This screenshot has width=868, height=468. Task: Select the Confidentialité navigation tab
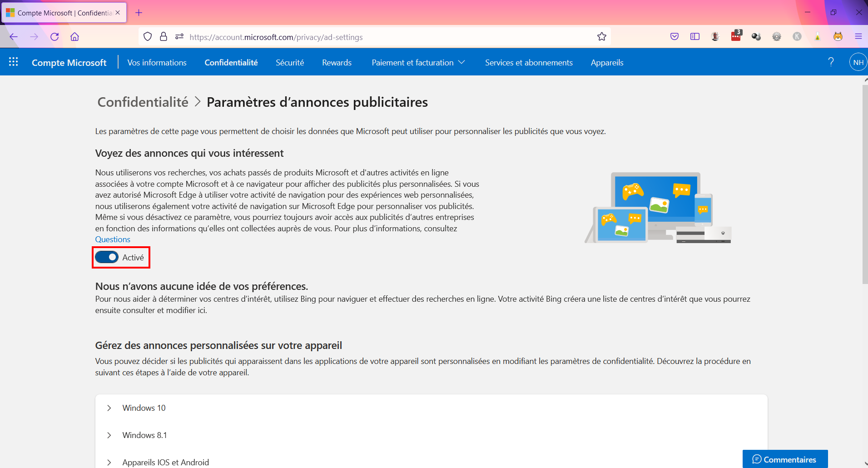coord(231,63)
